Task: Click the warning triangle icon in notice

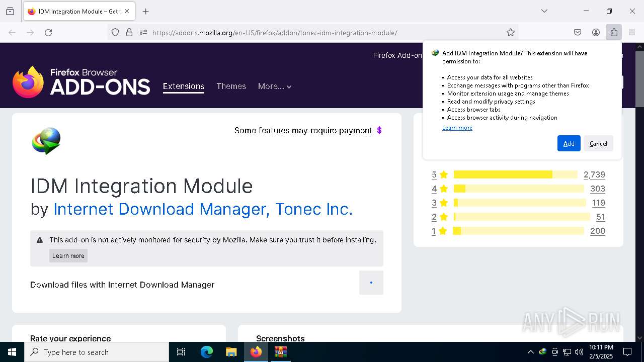Action: point(40,240)
